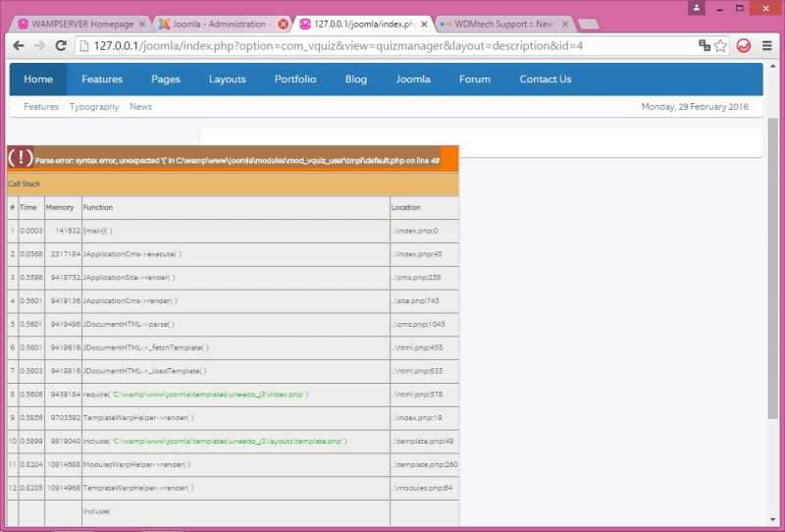
Task: Go to the Contact Us page
Action: point(545,80)
